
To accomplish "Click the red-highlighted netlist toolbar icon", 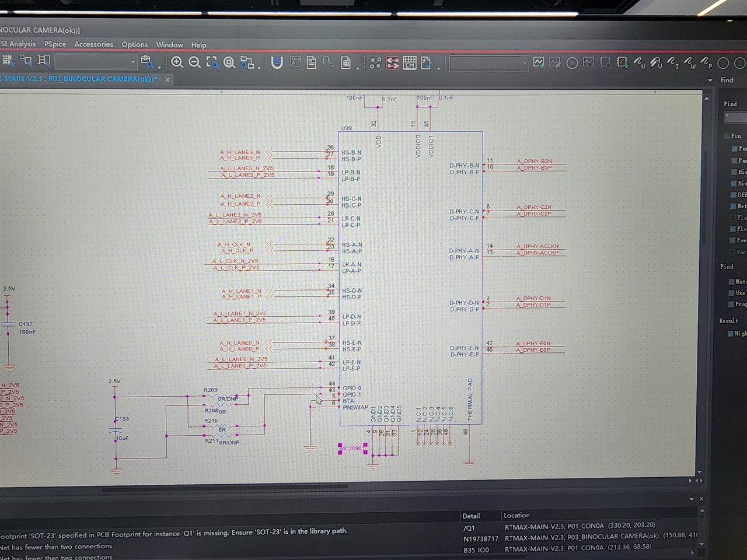I will pyautogui.click(x=392, y=62).
